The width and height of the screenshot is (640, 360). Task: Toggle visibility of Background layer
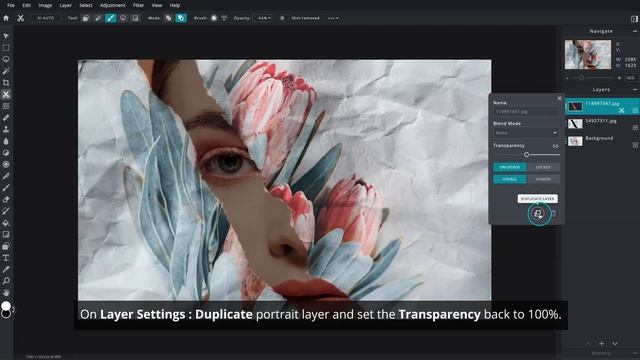pyautogui.click(x=635, y=145)
